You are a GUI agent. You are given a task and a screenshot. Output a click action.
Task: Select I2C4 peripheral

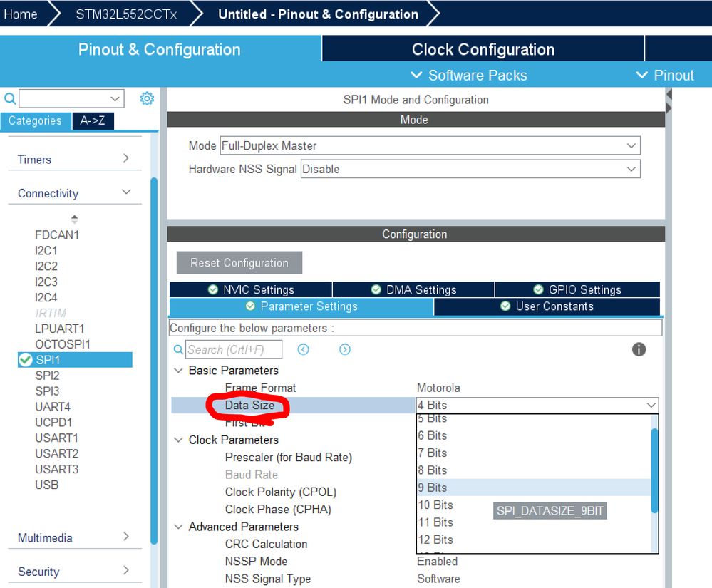point(46,297)
